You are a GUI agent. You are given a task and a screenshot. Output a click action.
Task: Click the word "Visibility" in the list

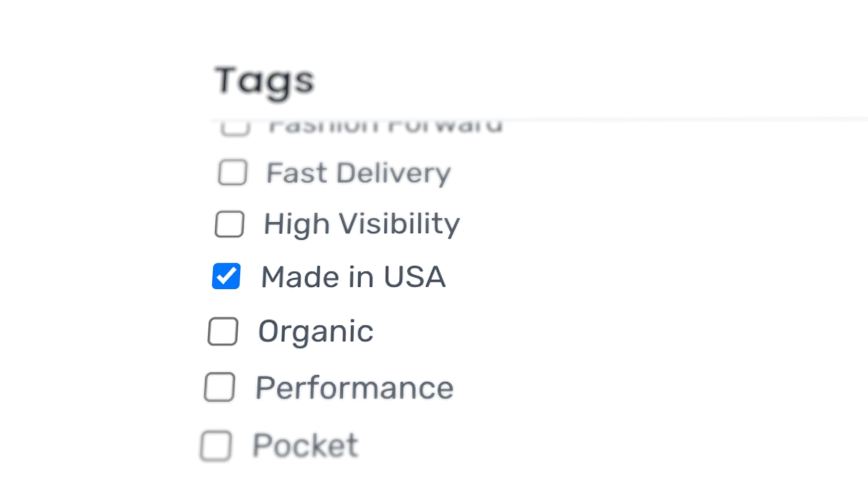399,224
